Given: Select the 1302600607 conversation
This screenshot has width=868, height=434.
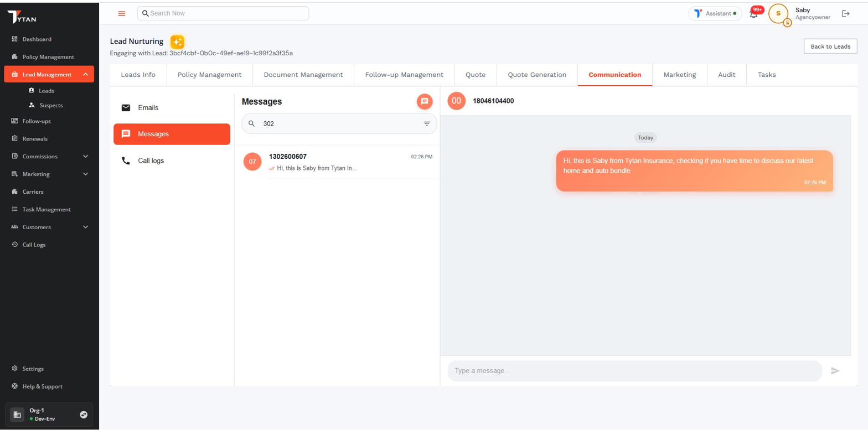Looking at the screenshot, I should tap(339, 162).
